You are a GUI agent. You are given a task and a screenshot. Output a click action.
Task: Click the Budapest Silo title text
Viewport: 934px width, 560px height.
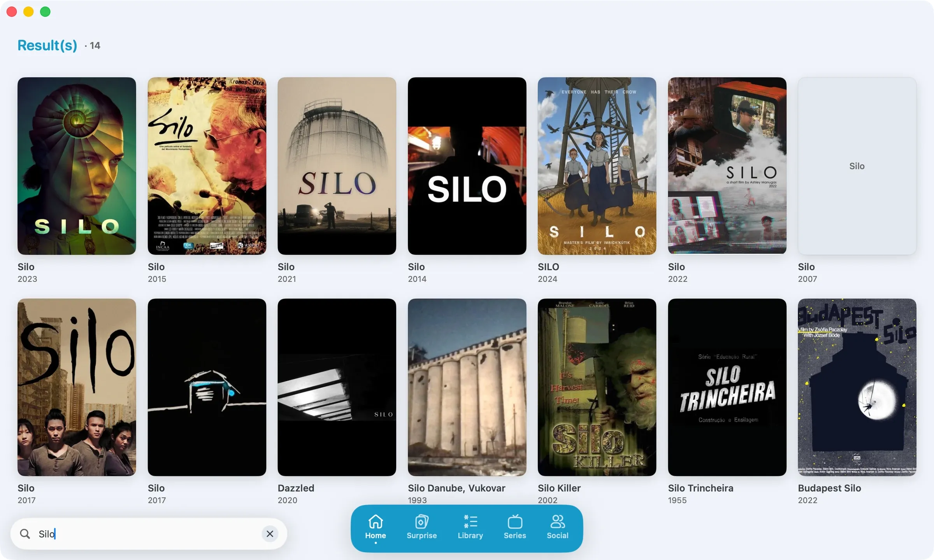pyautogui.click(x=829, y=488)
